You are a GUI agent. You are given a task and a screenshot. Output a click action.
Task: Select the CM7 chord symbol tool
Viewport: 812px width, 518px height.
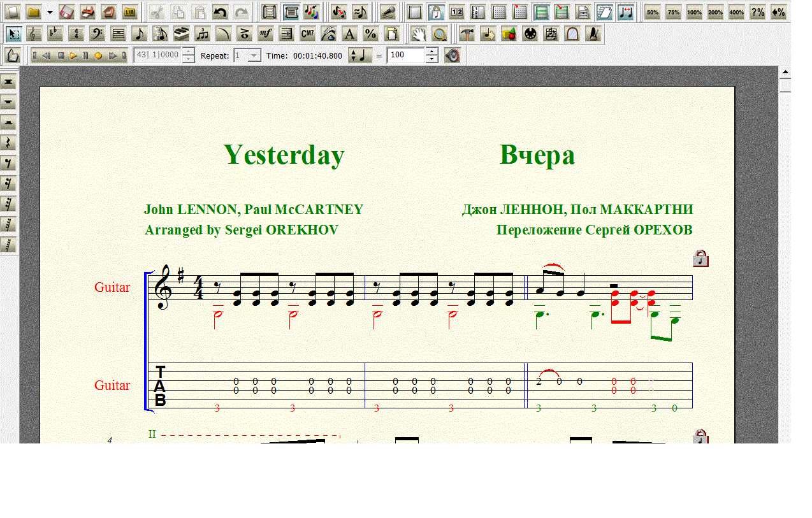point(307,34)
